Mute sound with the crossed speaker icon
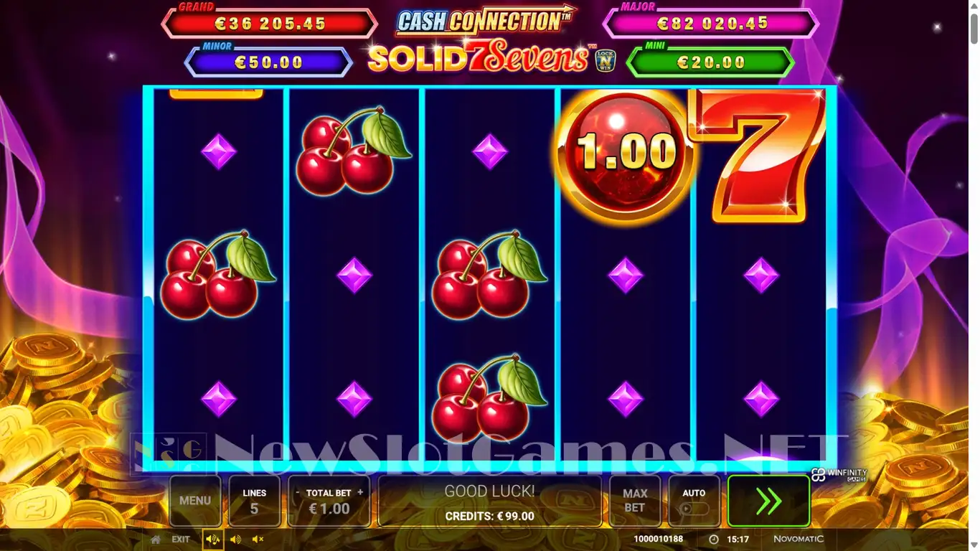Image resolution: width=980 pixels, height=551 pixels. [258, 539]
